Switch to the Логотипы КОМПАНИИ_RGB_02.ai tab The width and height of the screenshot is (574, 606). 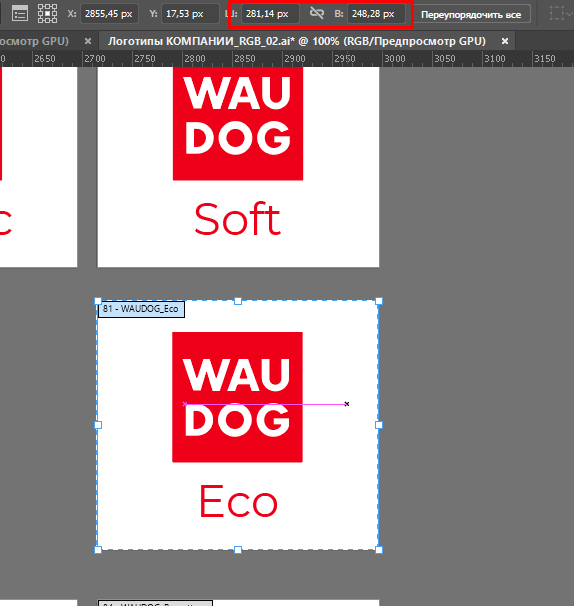[x=296, y=41]
